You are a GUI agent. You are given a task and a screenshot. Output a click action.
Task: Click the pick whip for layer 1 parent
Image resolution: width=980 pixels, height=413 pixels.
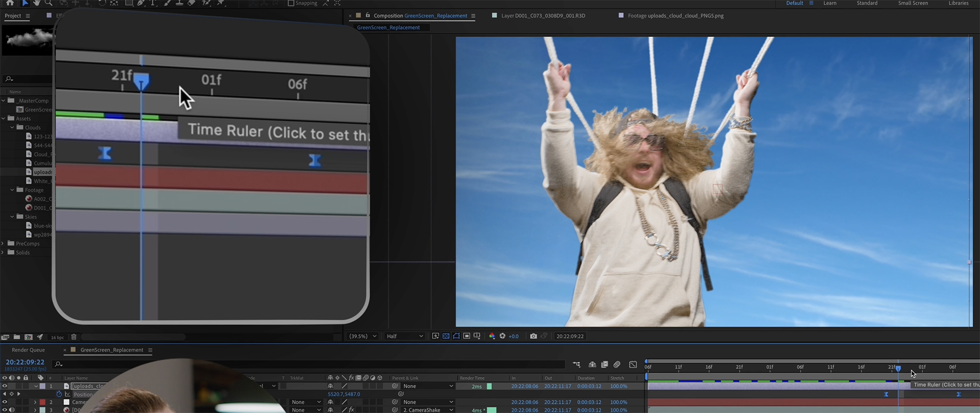(395, 386)
